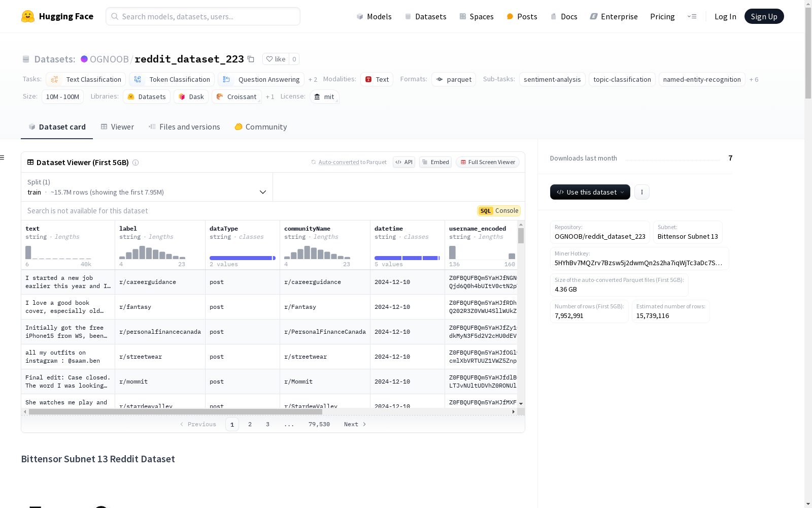Open the Community tab
This screenshot has height=508, width=812.
pyautogui.click(x=261, y=127)
